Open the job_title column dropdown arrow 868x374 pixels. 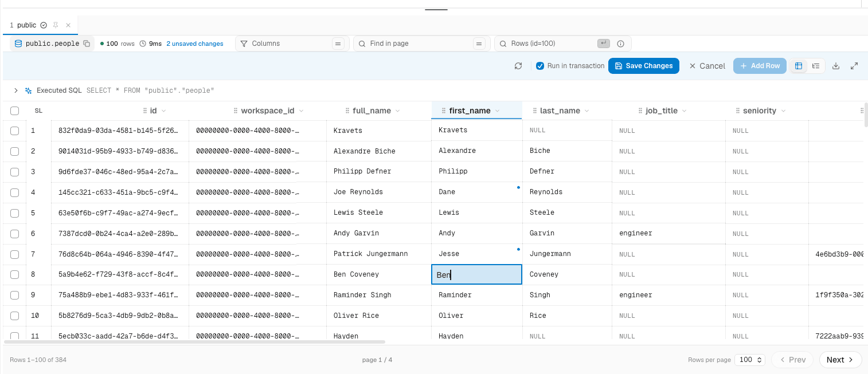coord(685,111)
